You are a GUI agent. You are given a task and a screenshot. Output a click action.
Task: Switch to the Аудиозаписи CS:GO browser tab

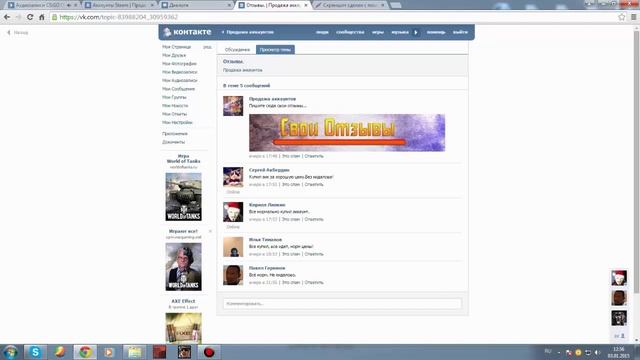(x=42, y=5)
